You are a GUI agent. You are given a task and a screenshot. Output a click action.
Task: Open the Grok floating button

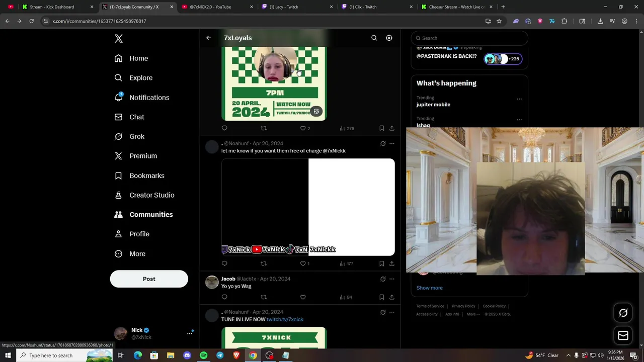pos(623,313)
